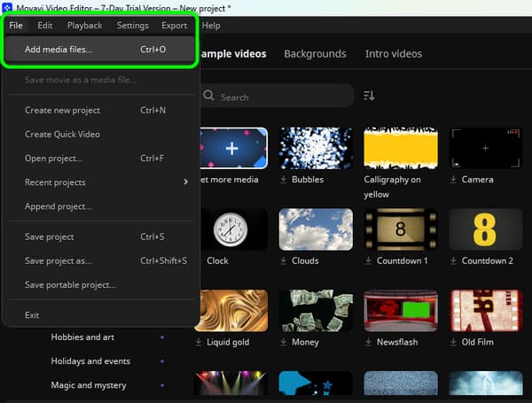
Task: Select the Newsflash video thumbnail
Action: [x=401, y=311]
